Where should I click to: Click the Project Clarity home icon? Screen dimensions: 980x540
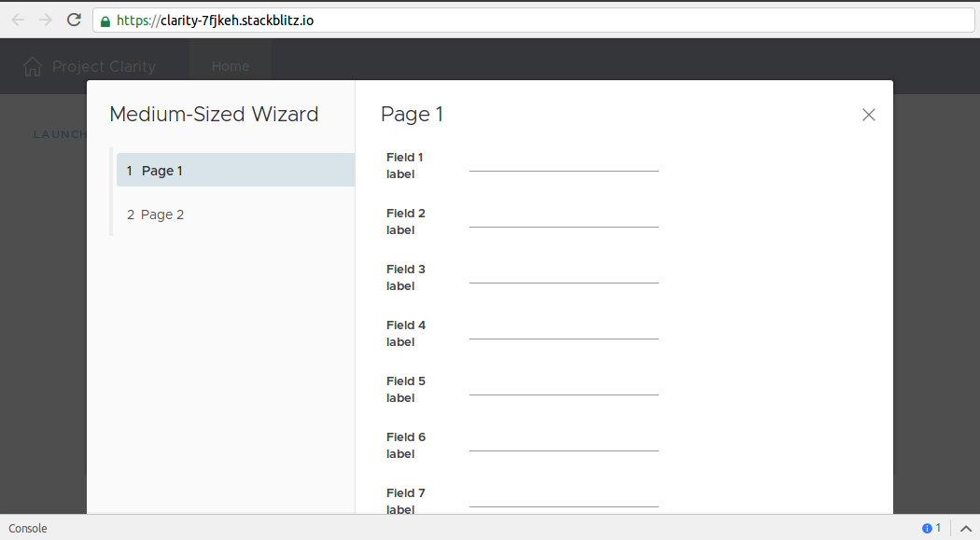[32, 66]
